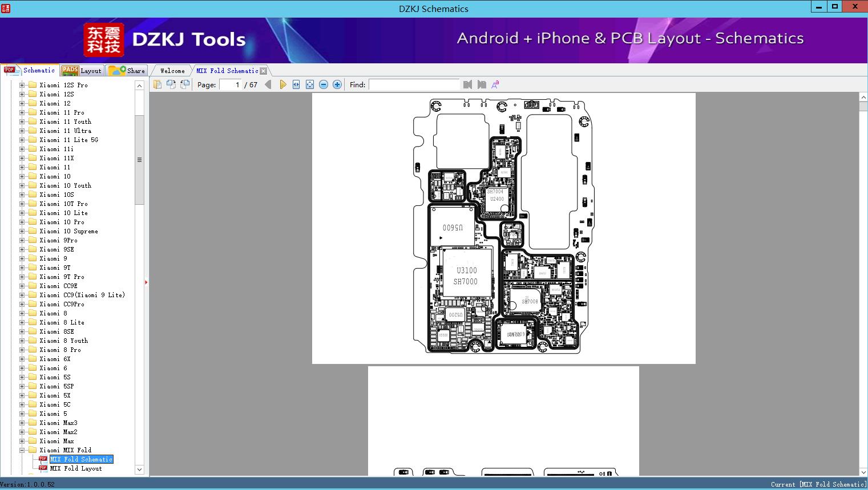The width and height of the screenshot is (868, 490).
Task: Click the DZKJ logo in the banner
Action: point(103,40)
